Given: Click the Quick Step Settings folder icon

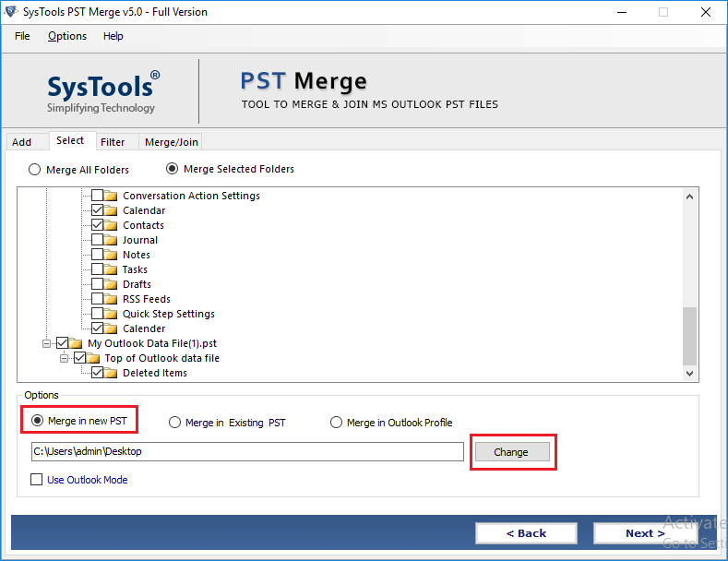Looking at the screenshot, I should 111,314.
